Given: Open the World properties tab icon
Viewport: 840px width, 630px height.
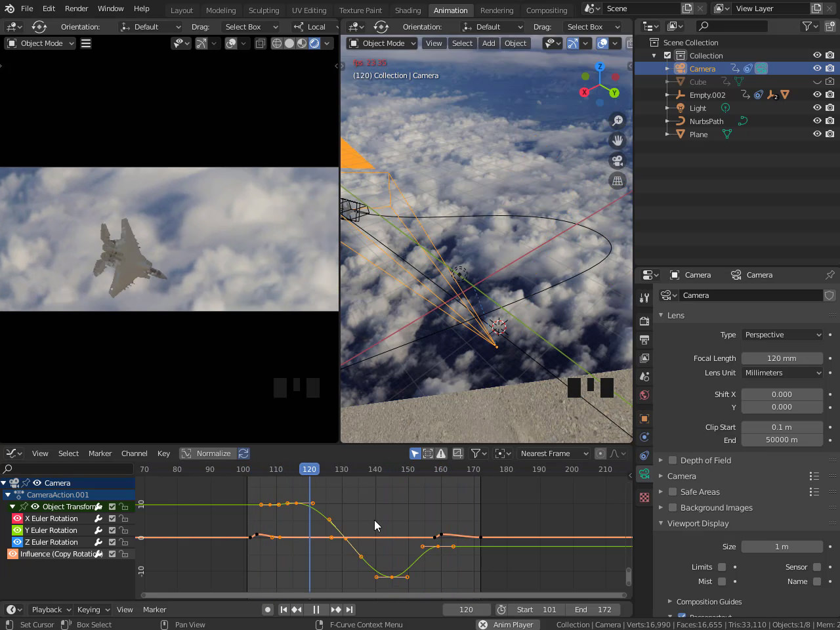Looking at the screenshot, I should [x=644, y=395].
